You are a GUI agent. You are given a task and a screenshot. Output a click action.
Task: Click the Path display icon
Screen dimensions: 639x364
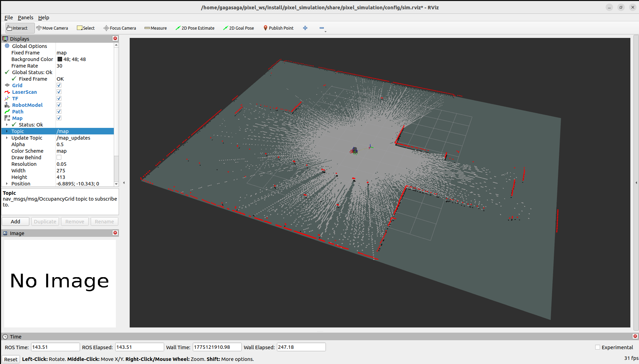pos(7,112)
